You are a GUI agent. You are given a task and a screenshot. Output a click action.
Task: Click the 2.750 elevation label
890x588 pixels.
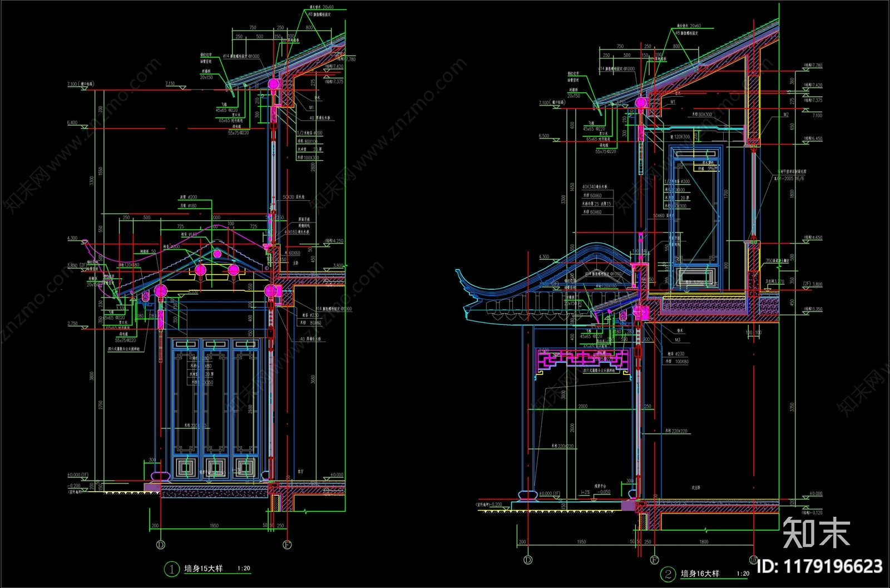pos(72,323)
